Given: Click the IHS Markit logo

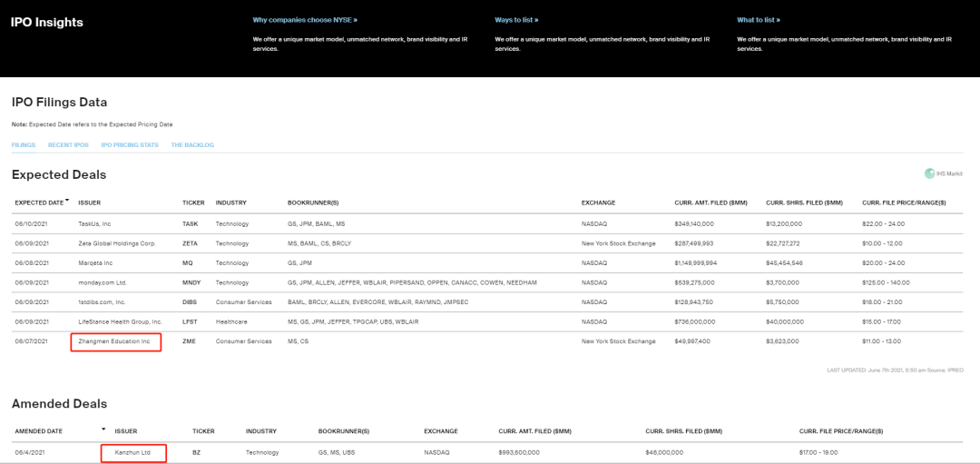Looking at the screenshot, I should coord(944,173).
